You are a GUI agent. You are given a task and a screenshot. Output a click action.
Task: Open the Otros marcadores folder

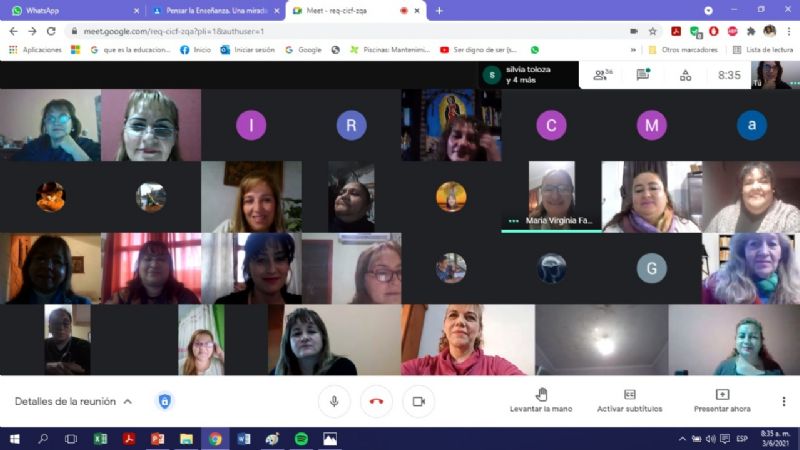(683, 49)
